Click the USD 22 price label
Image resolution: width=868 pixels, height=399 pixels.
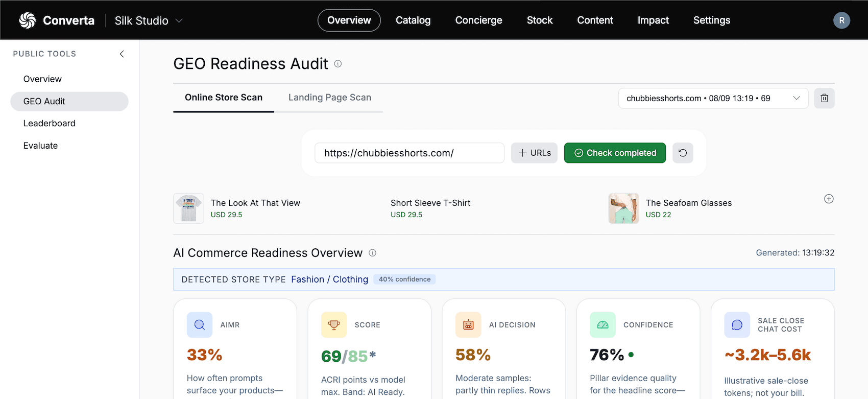[658, 215]
